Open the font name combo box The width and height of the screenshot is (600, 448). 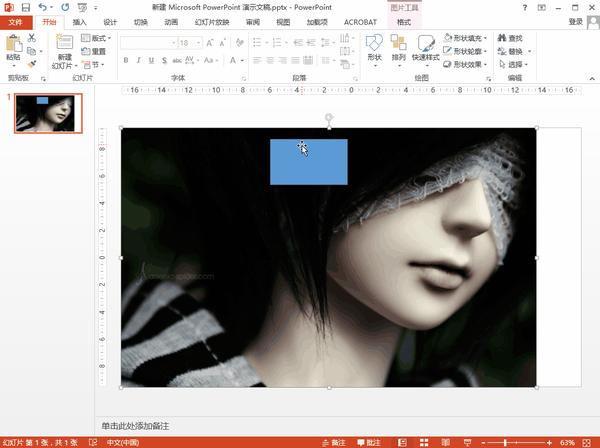coord(148,43)
